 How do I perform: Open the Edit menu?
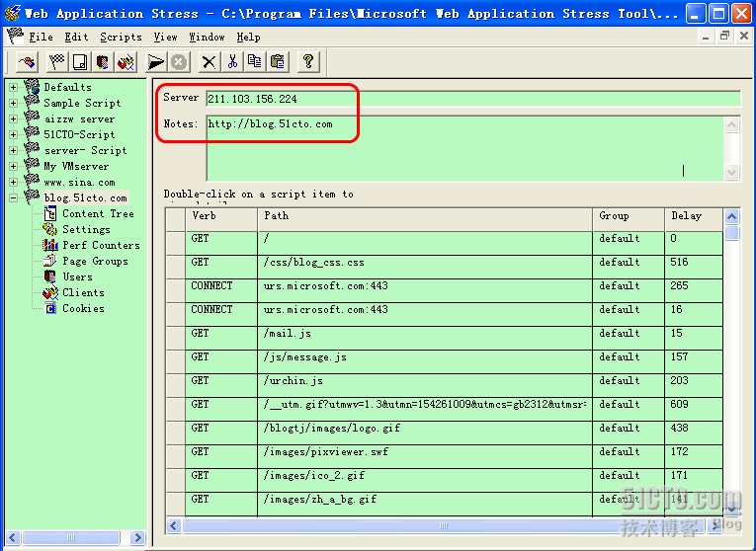77,38
